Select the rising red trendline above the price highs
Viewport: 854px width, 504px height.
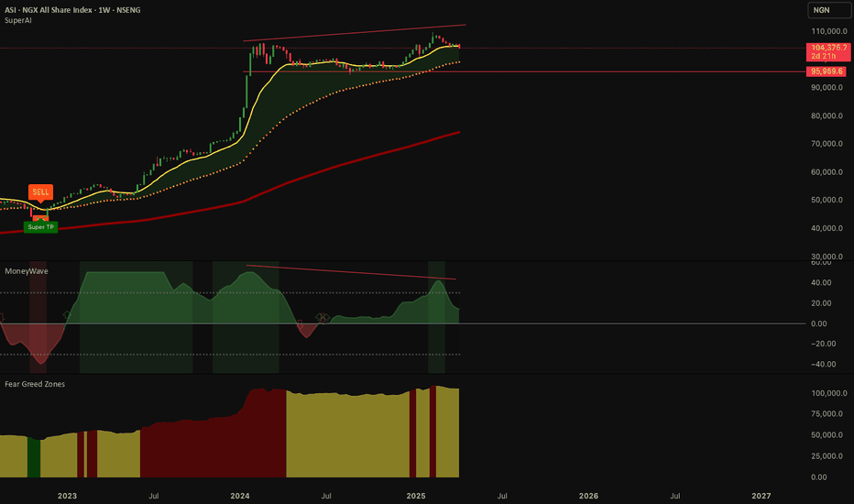point(354,33)
